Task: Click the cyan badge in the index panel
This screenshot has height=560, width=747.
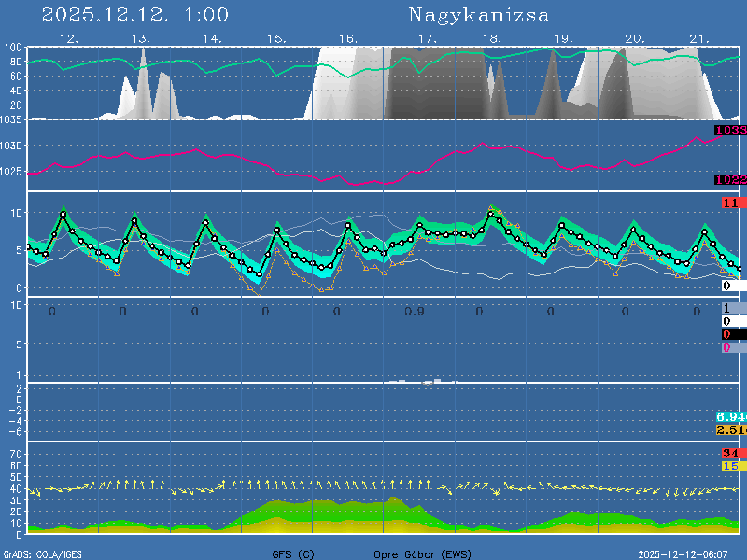Action: tap(730, 416)
